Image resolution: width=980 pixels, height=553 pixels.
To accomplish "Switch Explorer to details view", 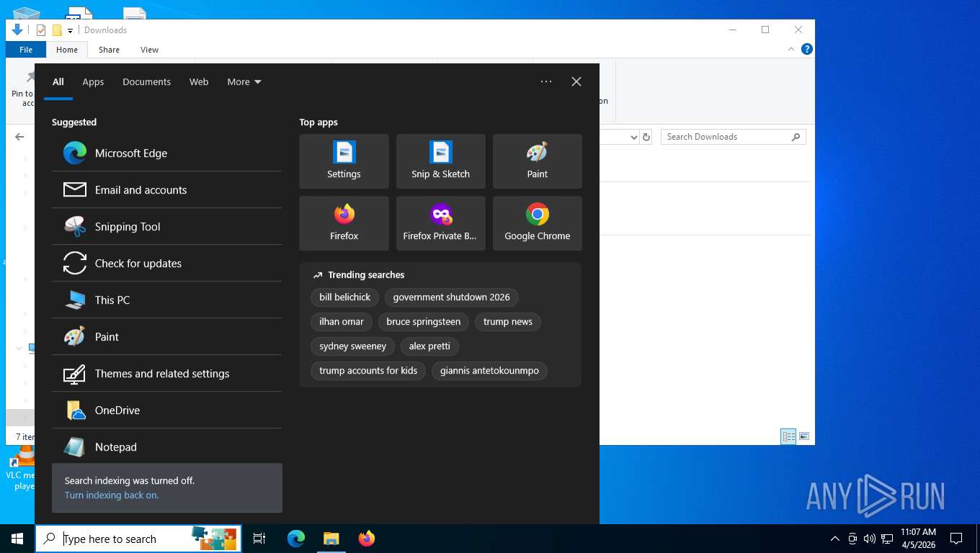I will pyautogui.click(x=789, y=436).
